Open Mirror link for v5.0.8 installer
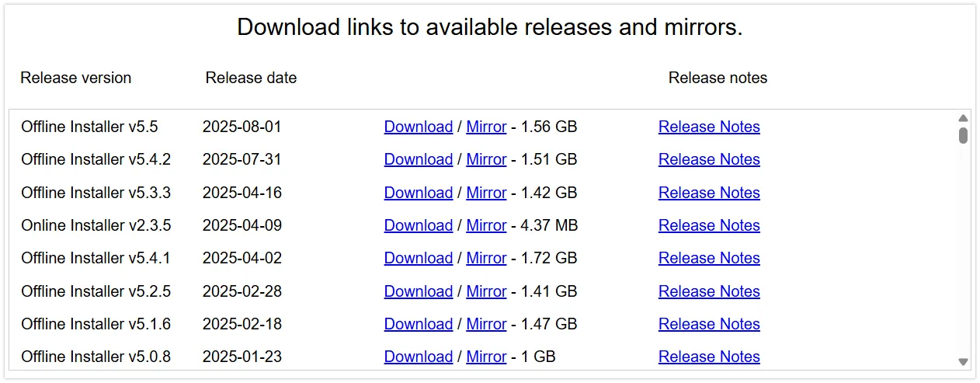 [x=486, y=357]
